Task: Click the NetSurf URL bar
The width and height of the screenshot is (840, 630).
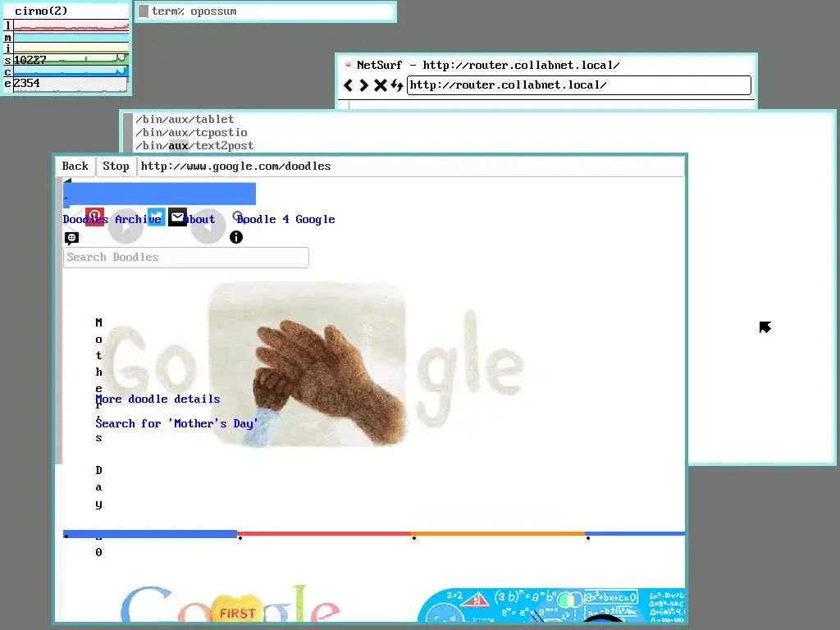Action: [x=579, y=85]
